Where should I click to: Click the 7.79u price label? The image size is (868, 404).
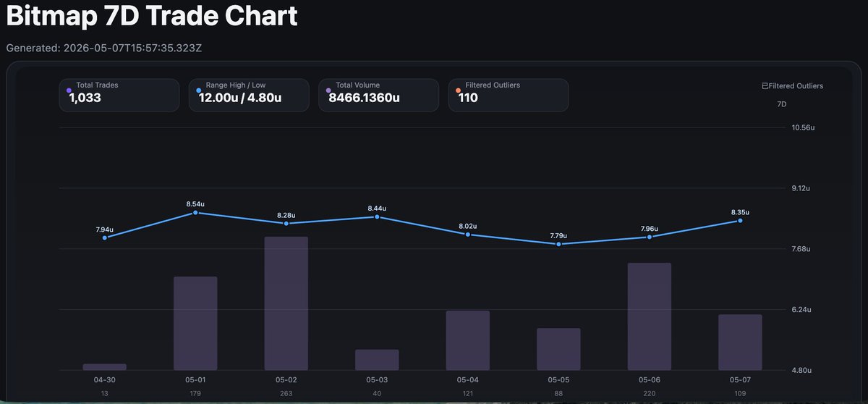558,236
